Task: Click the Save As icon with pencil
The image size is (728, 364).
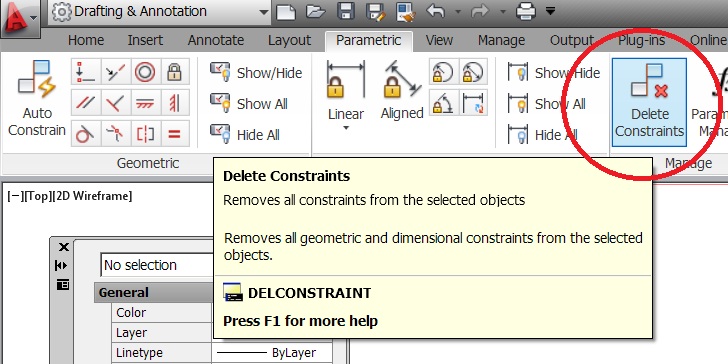Action: (375, 12)
